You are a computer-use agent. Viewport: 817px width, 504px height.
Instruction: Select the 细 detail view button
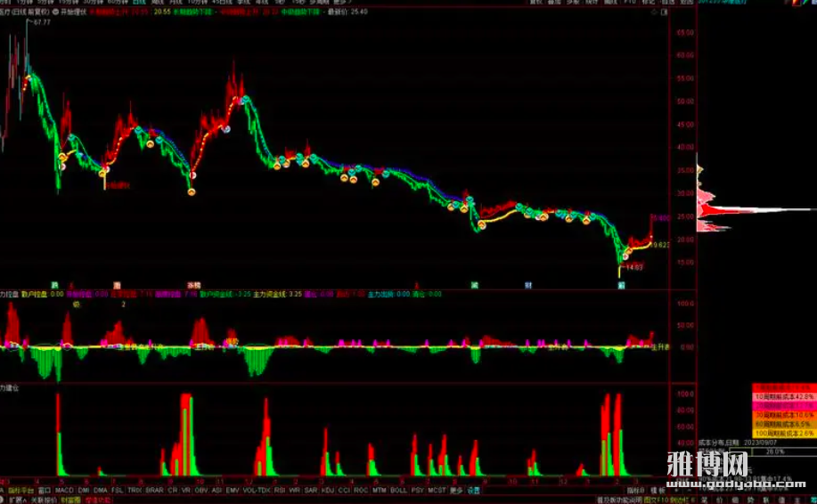point(735,500)
